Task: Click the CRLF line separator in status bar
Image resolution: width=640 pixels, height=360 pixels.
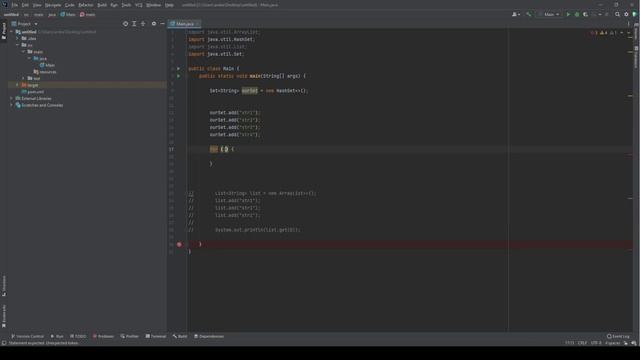Action: point(582,343)
